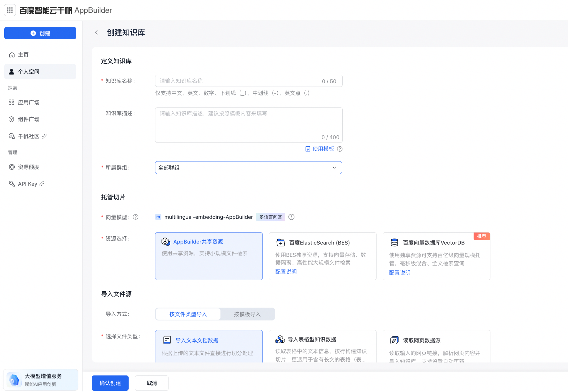568x392 pixels.
Task: Open 千帆社区 sidebar link
Action: coord(40,136)
